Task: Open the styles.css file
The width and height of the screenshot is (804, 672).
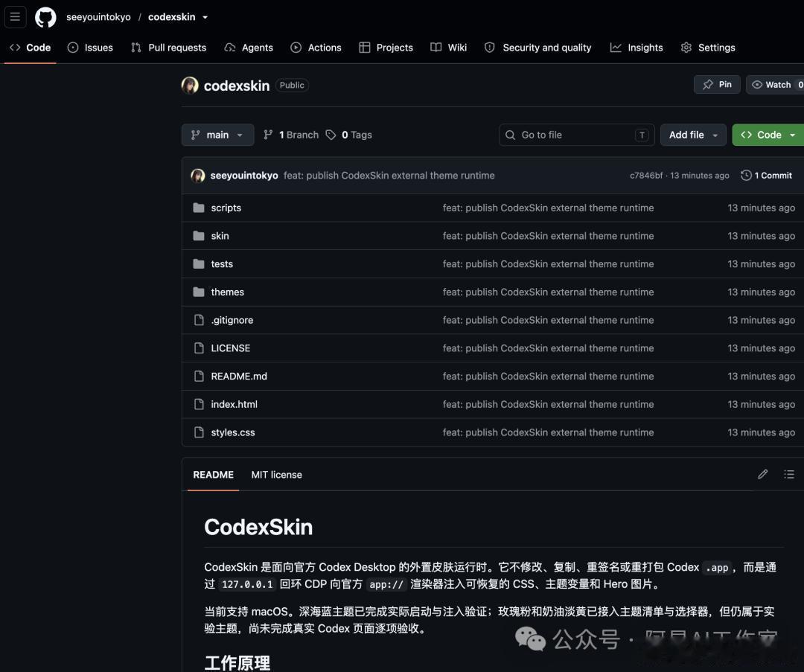Action: (x=233, y=432)
